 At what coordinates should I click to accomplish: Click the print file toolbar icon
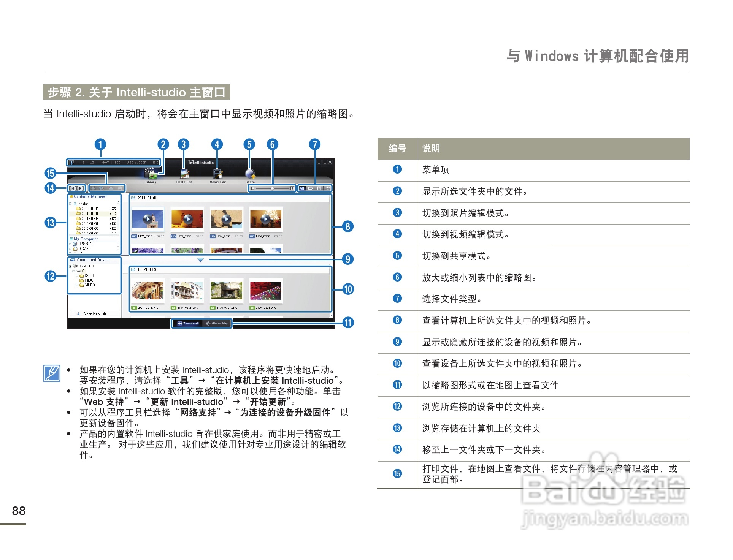[93, 188]
